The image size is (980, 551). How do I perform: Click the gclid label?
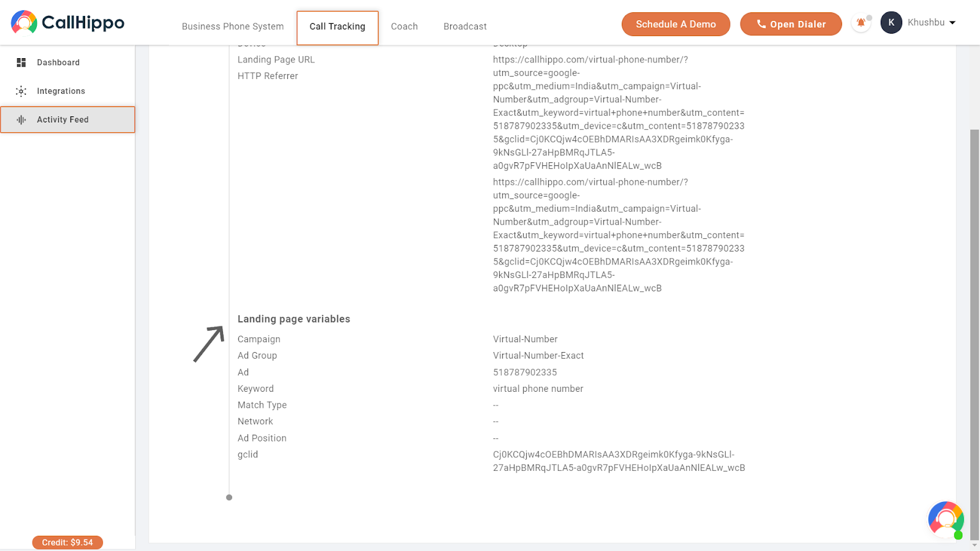pos(248,455)
